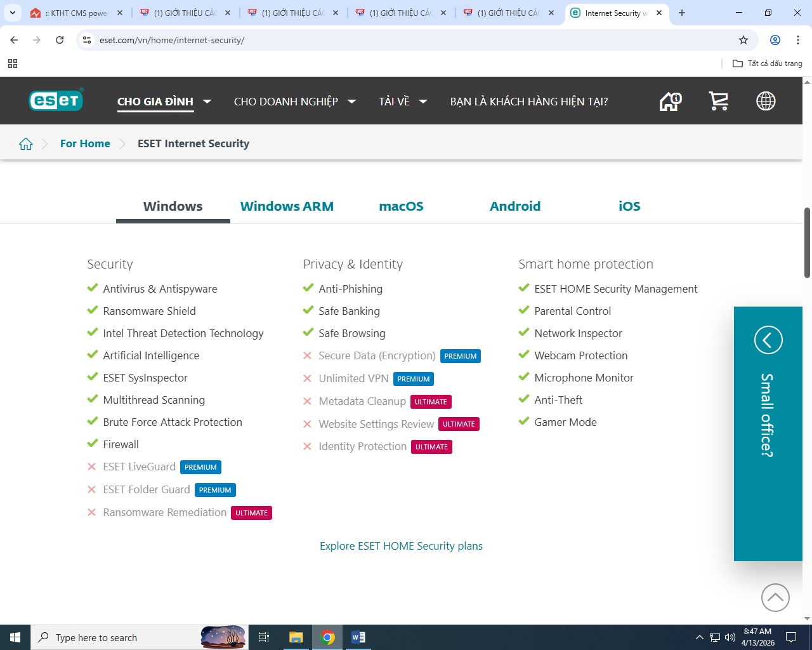Viewport: 812px width, 650px height.
Task: Switch to the iOS tab
Action: pyautogui.click(x=629, y=206)
